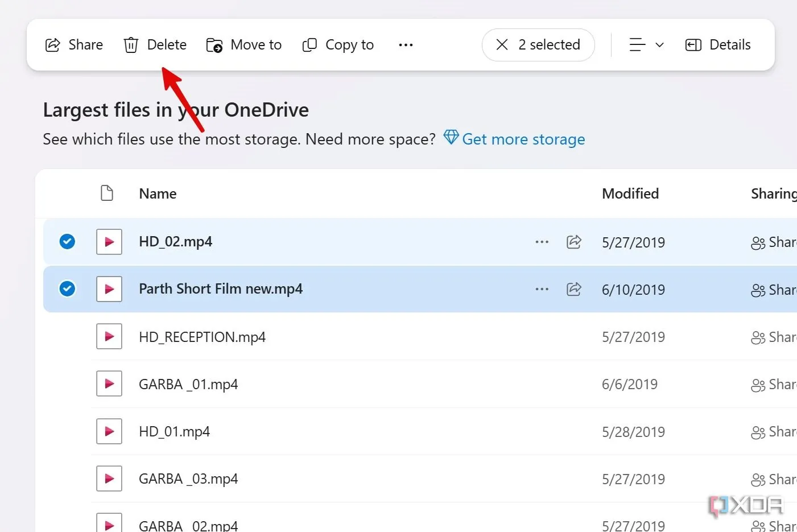797x532 pixels.
Task: Clear the 2 selected items
Action: [x=538, y=45]
